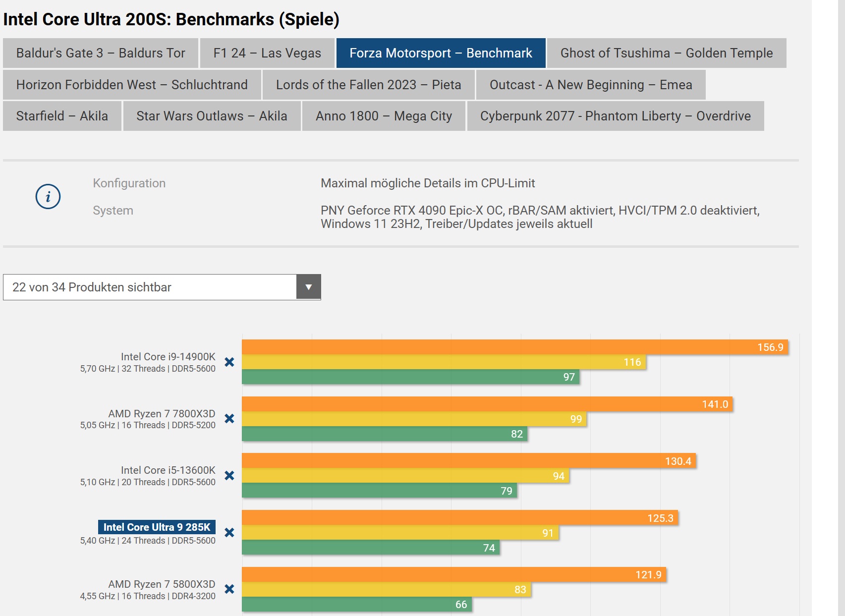
Task: Click the '5,40 GHz | 24 Threads | DDR5-5600' spec line
Action: pos(148,541)
